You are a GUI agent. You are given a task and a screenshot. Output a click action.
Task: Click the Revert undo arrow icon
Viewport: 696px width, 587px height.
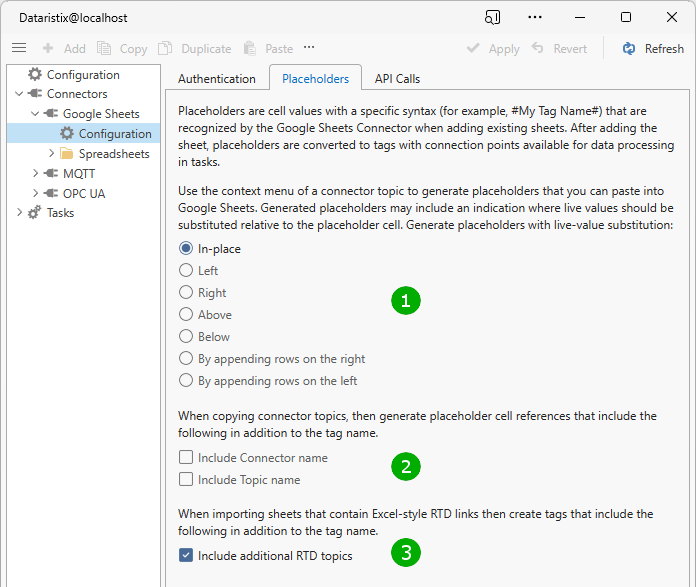tap(538, 48)
